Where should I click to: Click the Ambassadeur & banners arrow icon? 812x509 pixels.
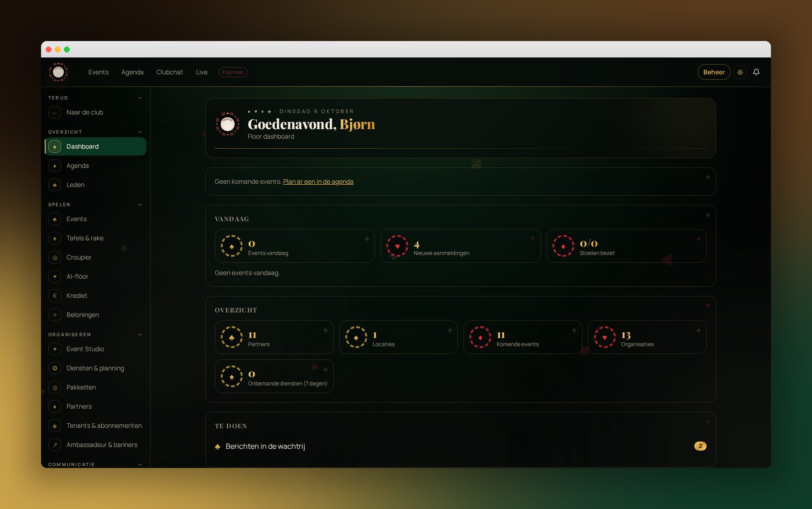[55, 445]
